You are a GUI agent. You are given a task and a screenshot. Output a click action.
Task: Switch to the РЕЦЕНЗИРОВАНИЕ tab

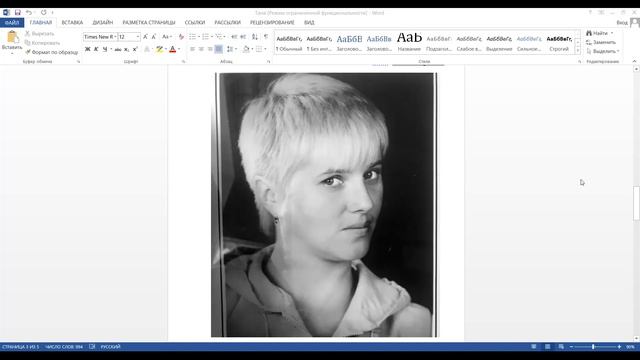pyautogui.click(x=272, y=22)
